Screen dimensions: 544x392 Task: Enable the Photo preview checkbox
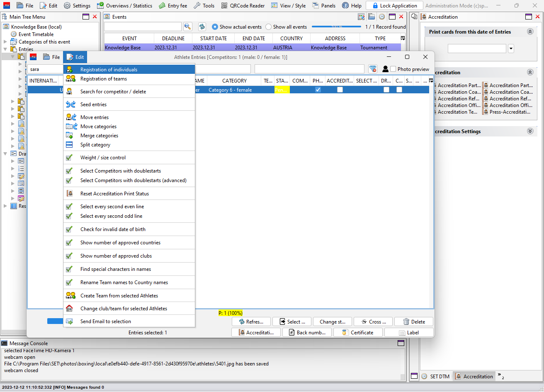(x=393, y=69)
